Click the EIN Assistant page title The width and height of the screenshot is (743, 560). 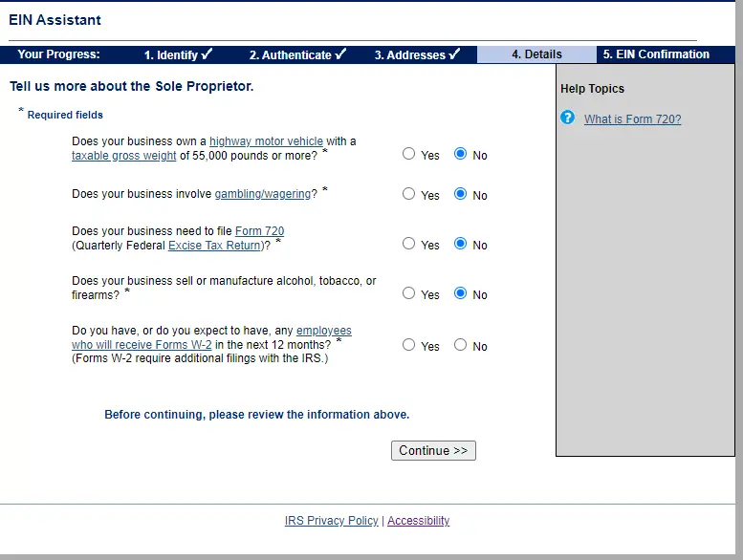click(x=55, y=20)
